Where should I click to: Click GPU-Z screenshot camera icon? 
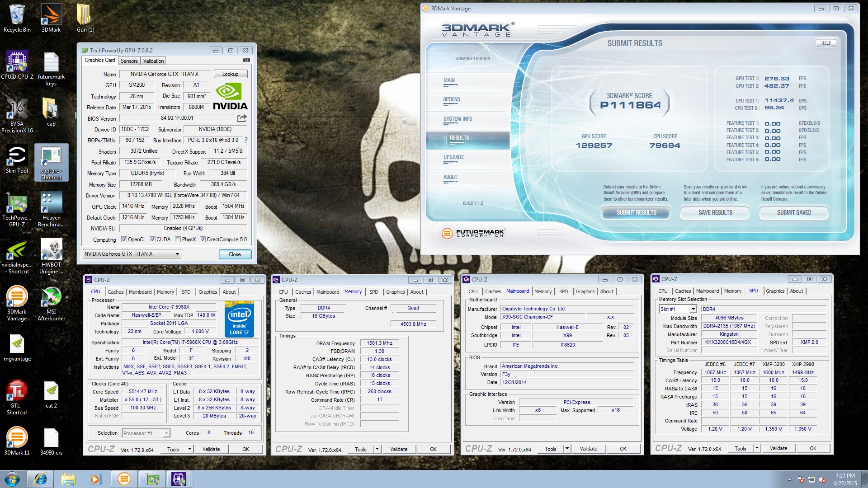246,60
